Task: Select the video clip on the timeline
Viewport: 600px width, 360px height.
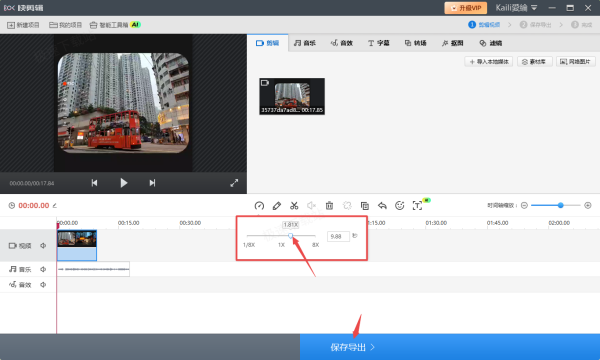Action: (x=77, y=245)
